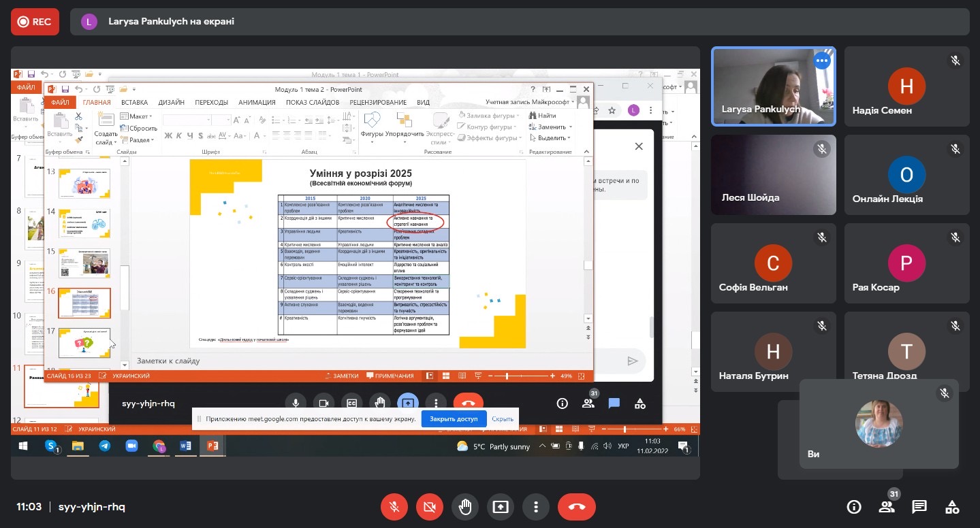
Task: Expand the Макет layout dropdown
Action: tap(136, 116)
